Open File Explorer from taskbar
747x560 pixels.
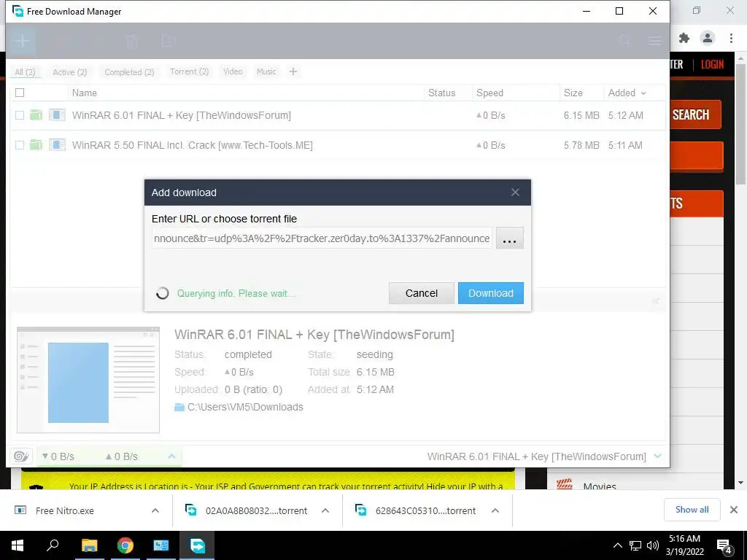click(89, 545)
